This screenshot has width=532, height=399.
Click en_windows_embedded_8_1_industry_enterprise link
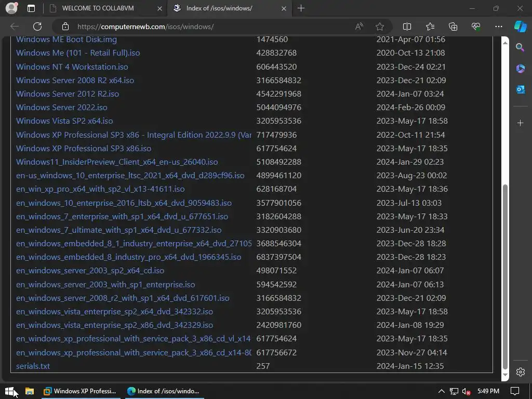(134, 244)
